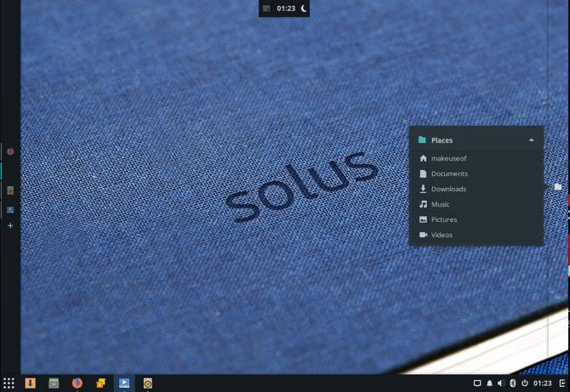Open the yellow speaker music app in the taskbar
The image size is (570, 392).
click(147, 383)
